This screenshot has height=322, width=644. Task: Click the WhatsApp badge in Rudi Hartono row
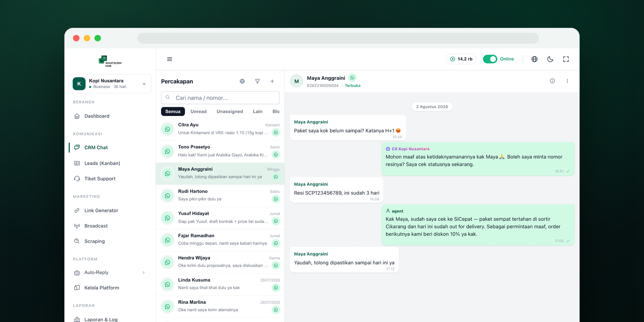[276, 199]
